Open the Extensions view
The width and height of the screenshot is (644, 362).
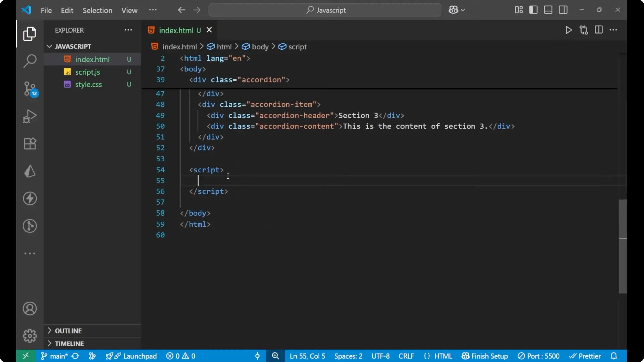[x=30, y=144]
